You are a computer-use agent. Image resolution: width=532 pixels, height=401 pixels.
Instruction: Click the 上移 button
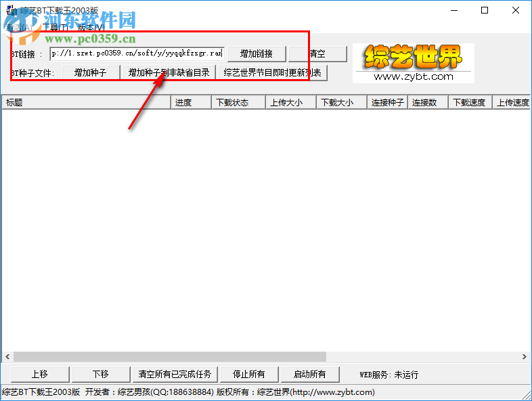40,374
